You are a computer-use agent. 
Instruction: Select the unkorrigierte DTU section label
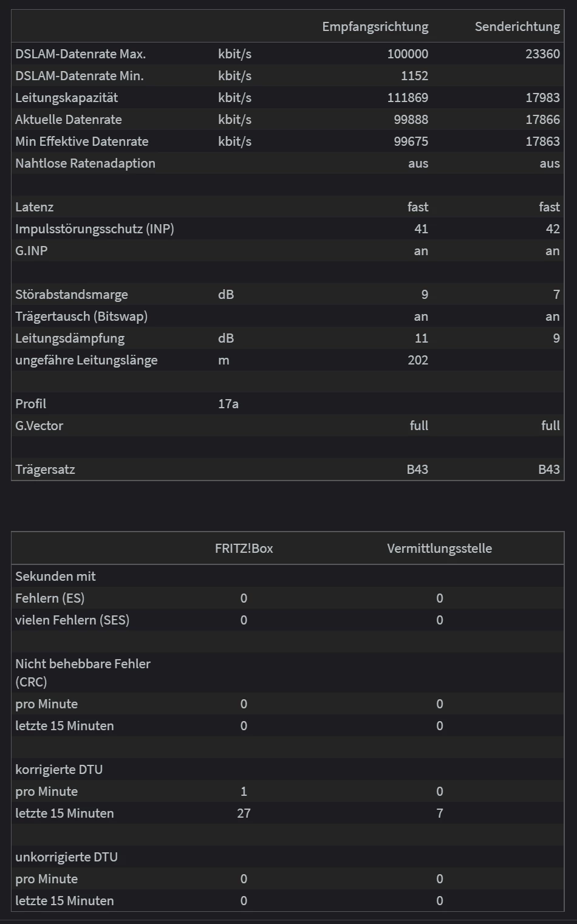(x=66, y=857)
